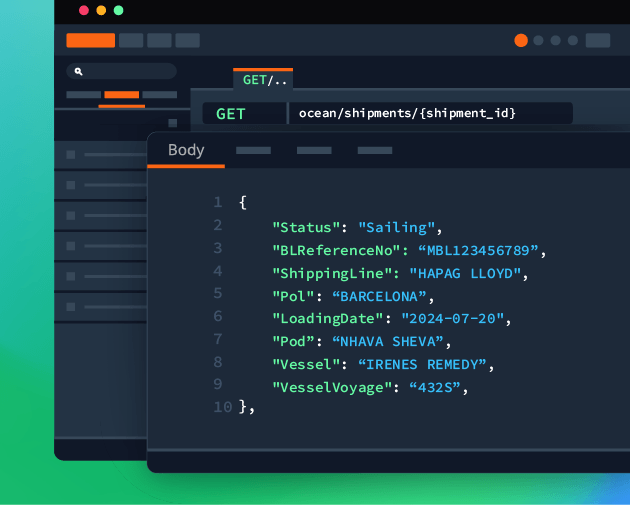Switch to the GET/.. request tab
Screen dimensions: 630x505
point(263,80)
